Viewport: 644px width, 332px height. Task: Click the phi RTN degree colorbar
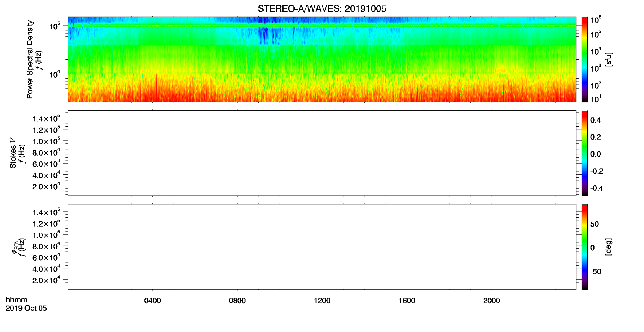pos(585,247)
